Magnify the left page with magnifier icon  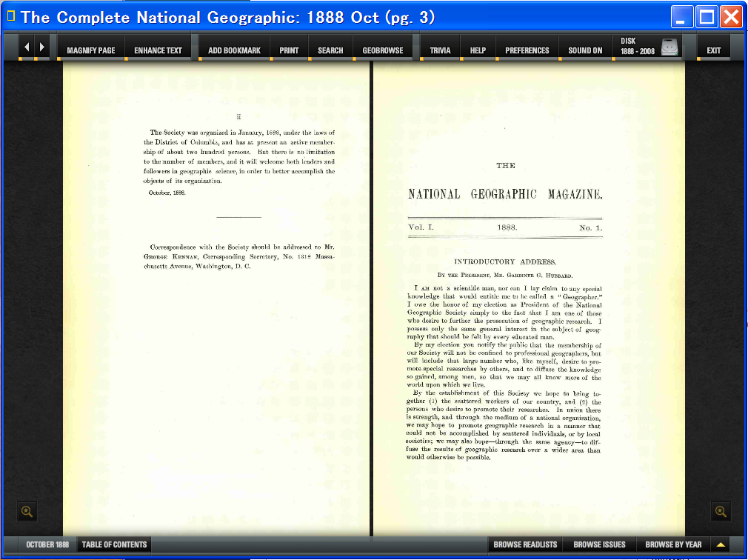[x=27, y=511]
